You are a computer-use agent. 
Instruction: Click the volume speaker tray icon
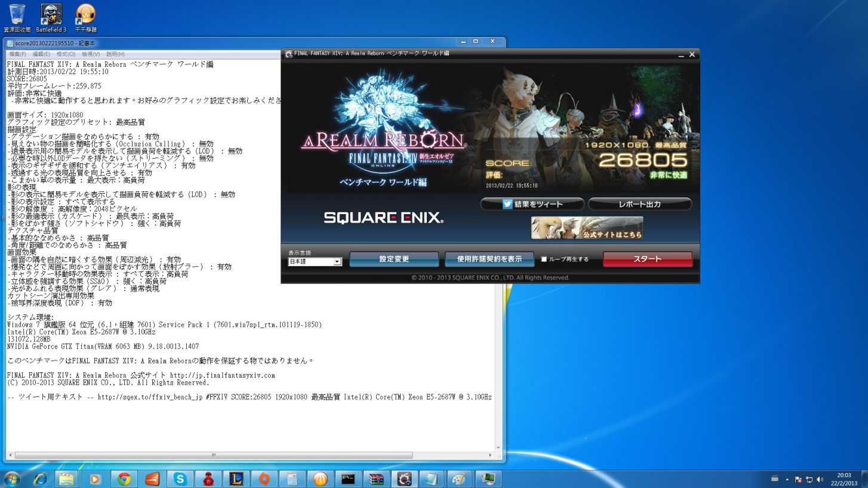pyautogui.click(x=820, y=479)
